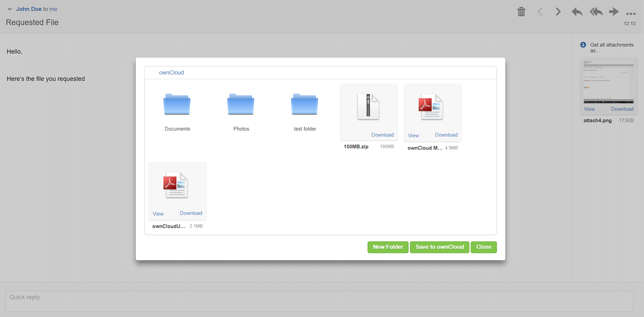Click the 4.9MB file size
Image resolution: width=644 pixels, height=317 pixels.
(451, 148)
